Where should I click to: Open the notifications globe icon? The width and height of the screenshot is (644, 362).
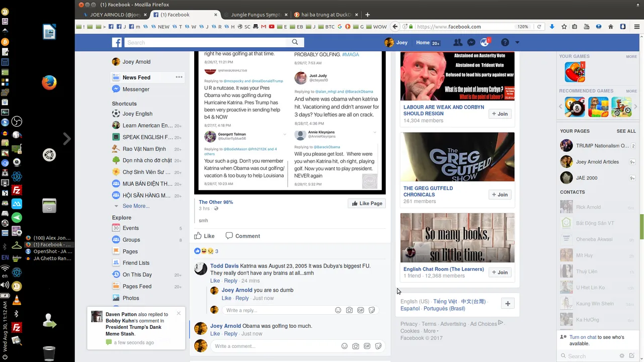coord(485,43)
